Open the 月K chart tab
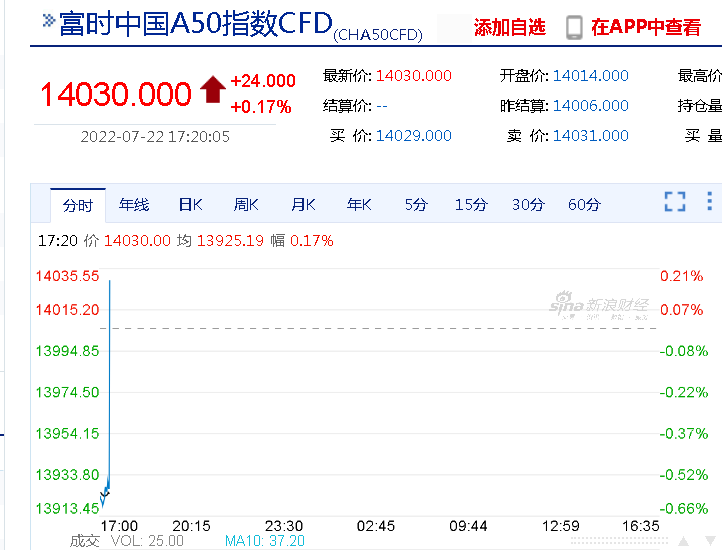722x550 pixels. click(x=303, y=205)
